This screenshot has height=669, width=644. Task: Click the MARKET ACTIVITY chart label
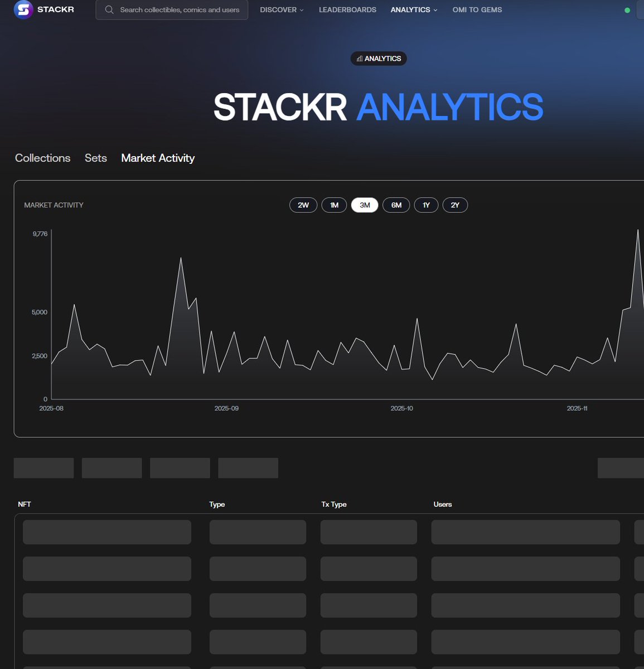click(54, 205)
